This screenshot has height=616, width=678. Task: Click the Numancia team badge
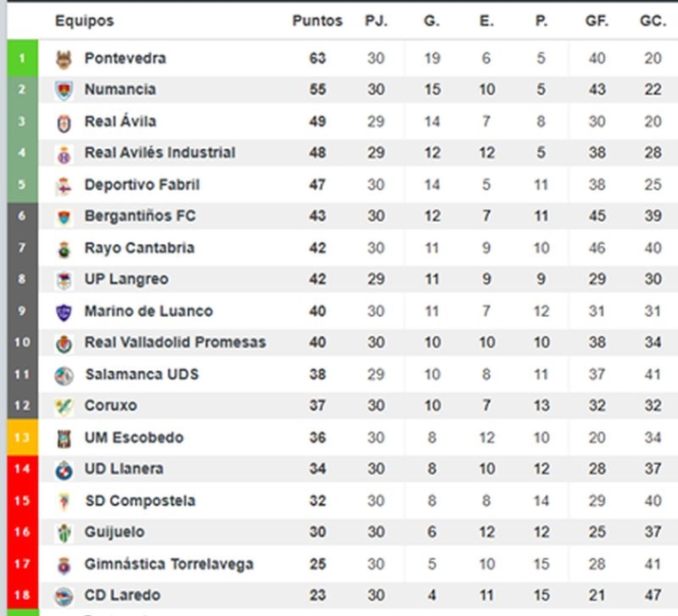point(64,90)
